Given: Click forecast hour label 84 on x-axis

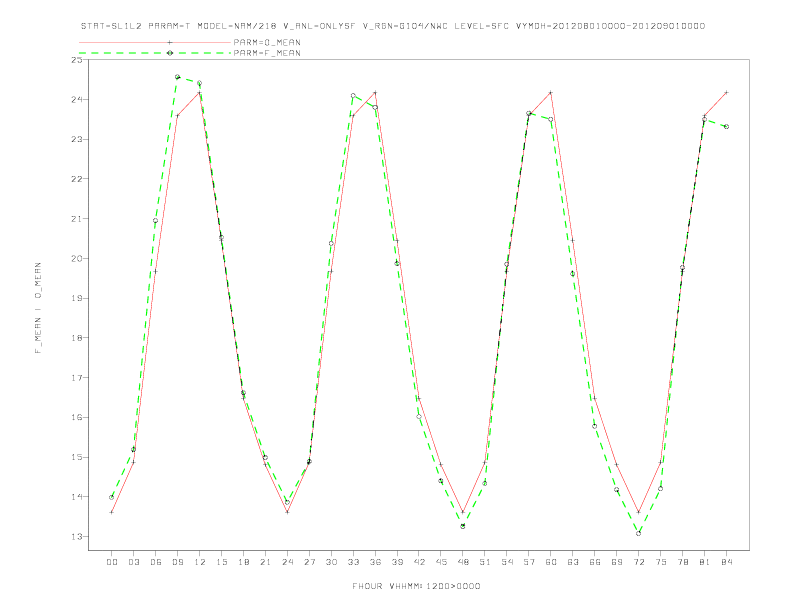Looking at the screenshot, I should pos(727,562).
